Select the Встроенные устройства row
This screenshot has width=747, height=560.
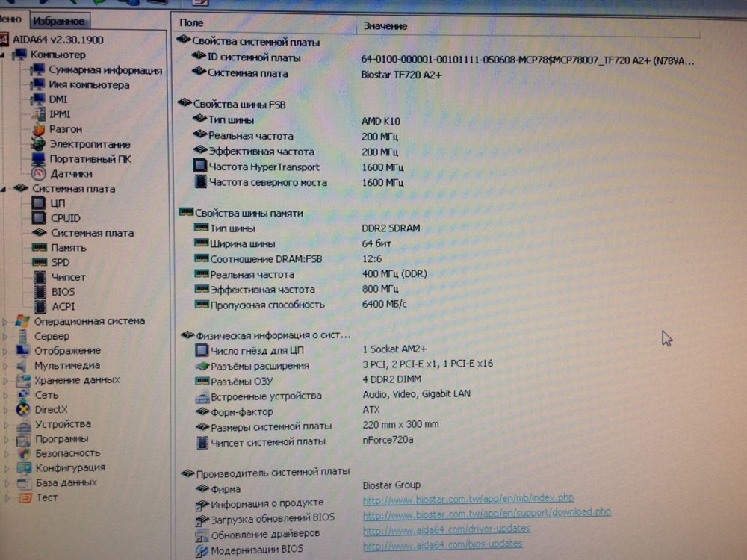(x=333, y=395)
